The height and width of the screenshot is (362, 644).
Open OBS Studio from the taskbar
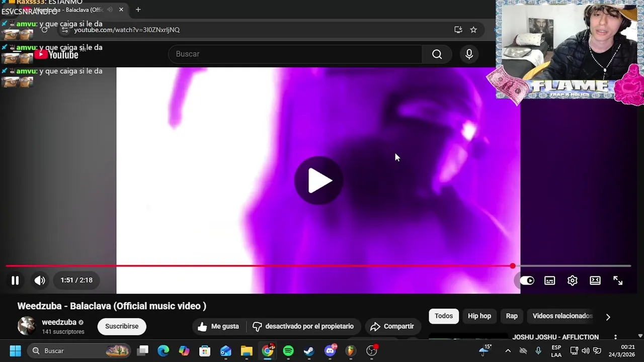coord(371,350)
